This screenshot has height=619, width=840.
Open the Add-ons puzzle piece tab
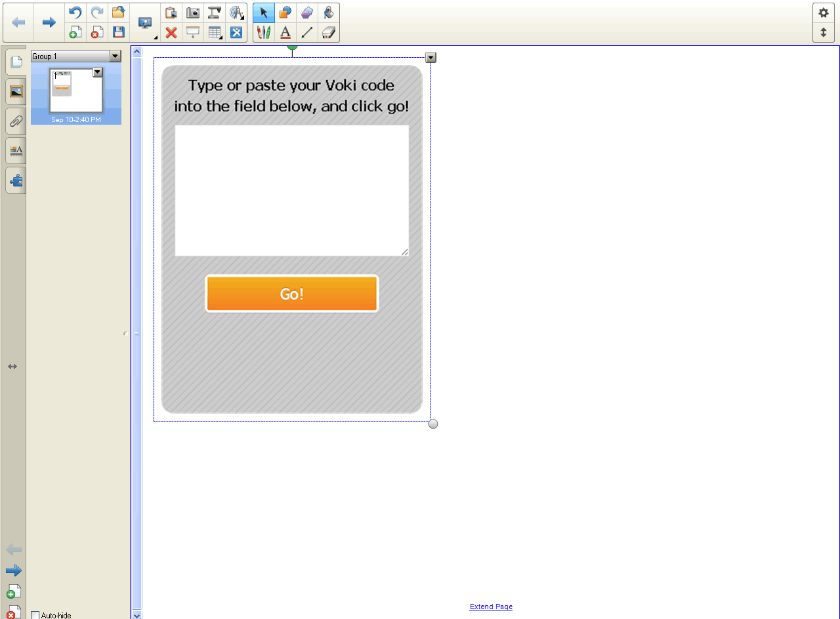coord(14,180)
